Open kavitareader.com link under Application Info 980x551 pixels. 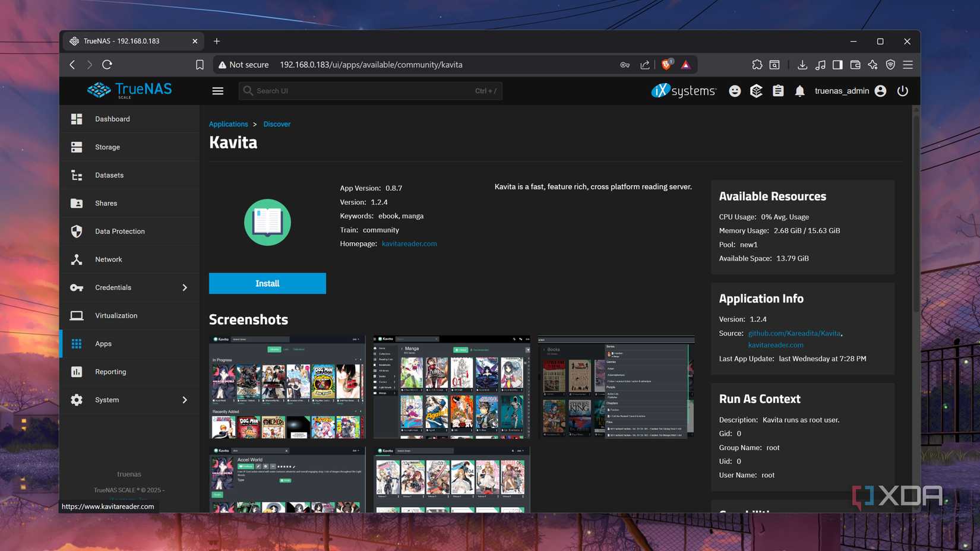[x=776, y=344]
